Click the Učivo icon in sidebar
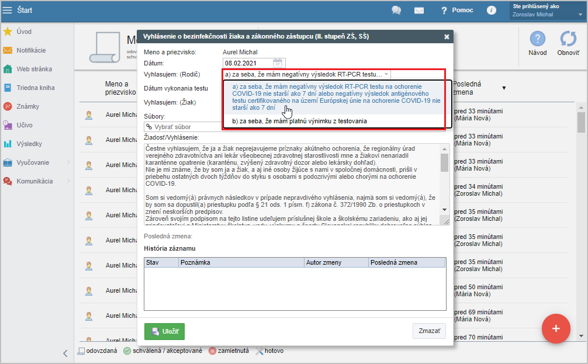This screenshot has width=588, height=364. point(8,125)
